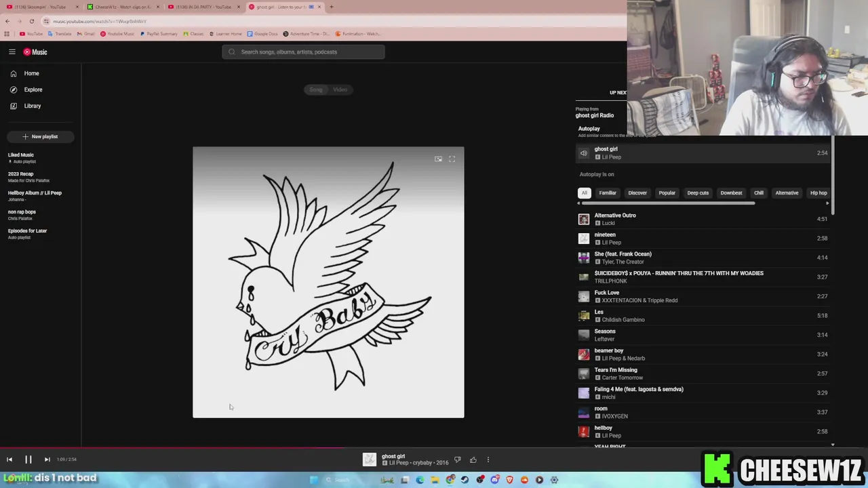Open Gmail bookmark
868x488 pixels.
87,34
